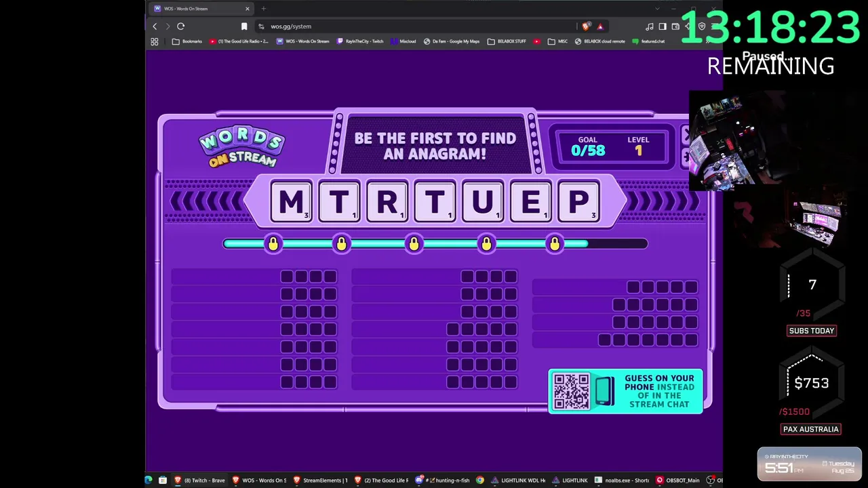This screenshot has width=868, height=488.
Task: Expand the BELABOX STUFF bookmark folder
Action: pyautogui.click(x=507, y=41)
